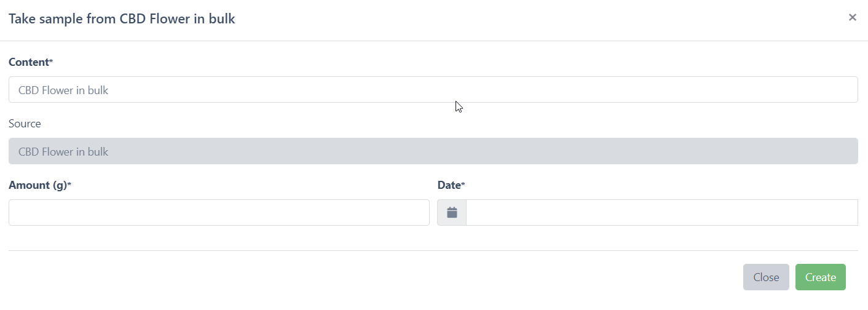The image size is (868, 310).
Task: Click the asterisk beside Amount (g)
Action: (69, 185)
